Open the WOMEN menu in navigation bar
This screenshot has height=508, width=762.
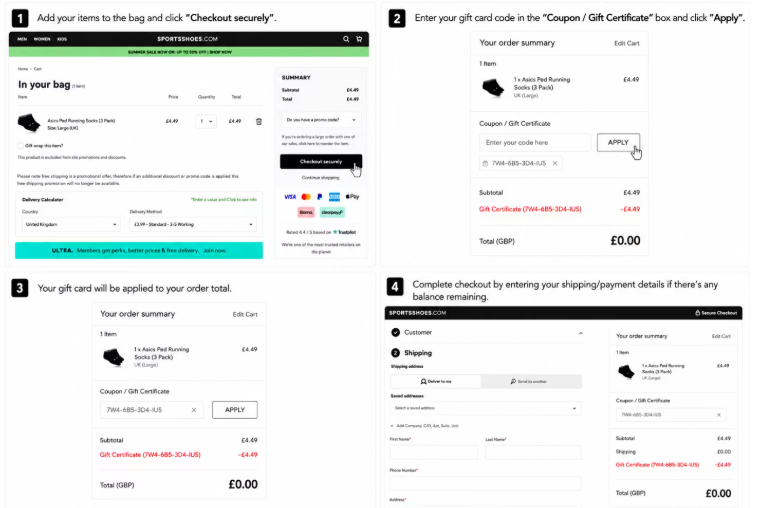[42, 39]
